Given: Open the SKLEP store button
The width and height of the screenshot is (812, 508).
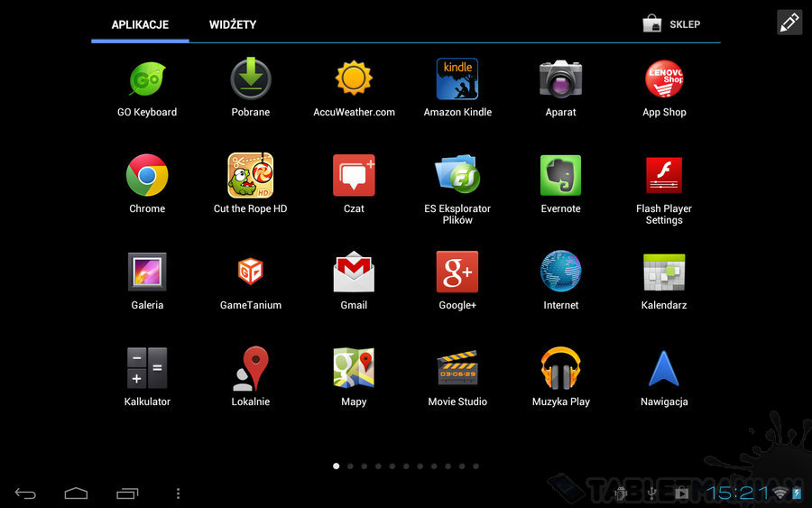Looking at the screenshot, I should pos(671,23).
